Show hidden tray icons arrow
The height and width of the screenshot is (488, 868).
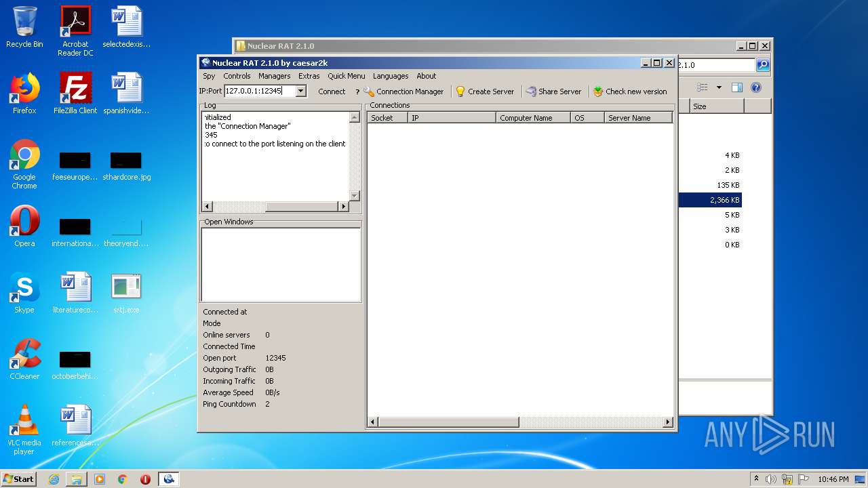tap(756, 479)
